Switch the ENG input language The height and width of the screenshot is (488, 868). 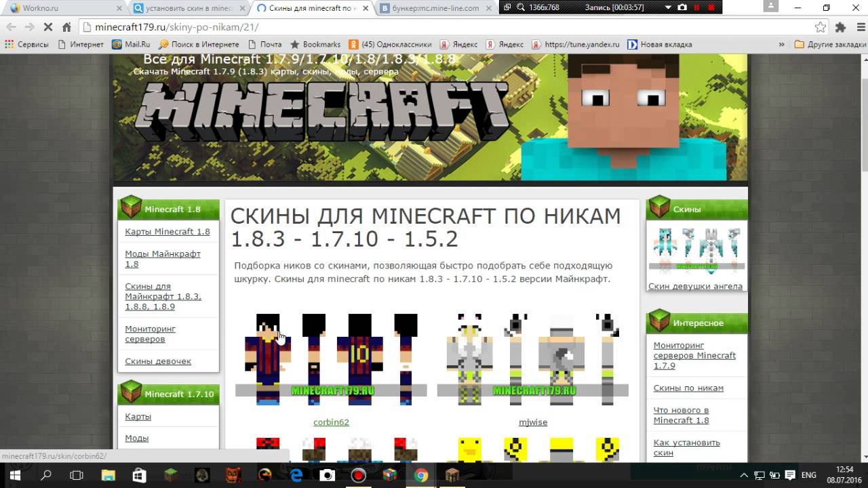808,475
